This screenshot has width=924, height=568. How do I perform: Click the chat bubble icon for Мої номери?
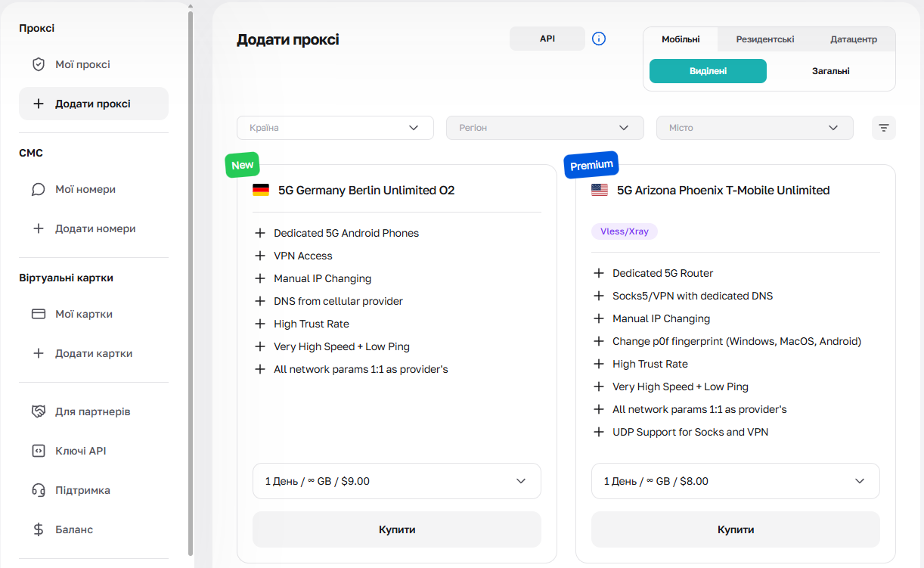[x=39, y=189]
